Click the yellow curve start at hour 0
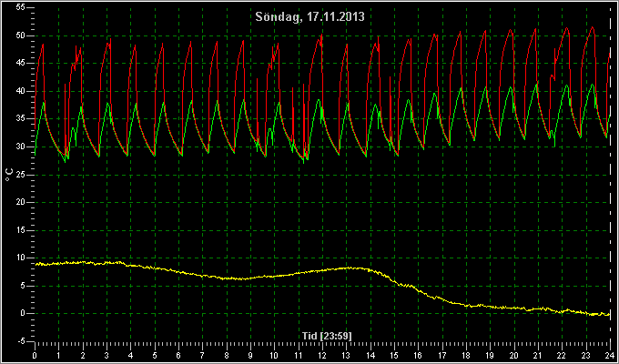This screenshot has height=364, width=619. [36, 264]
